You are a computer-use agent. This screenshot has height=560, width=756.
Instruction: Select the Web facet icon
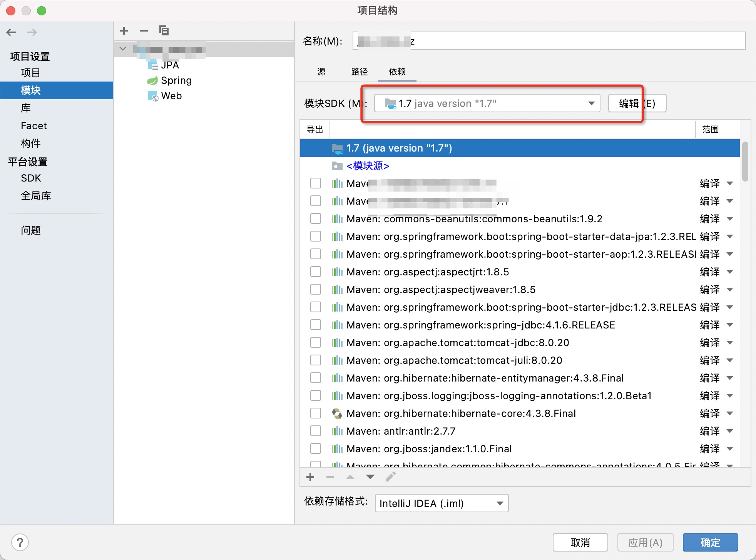(x=153, y=96)
